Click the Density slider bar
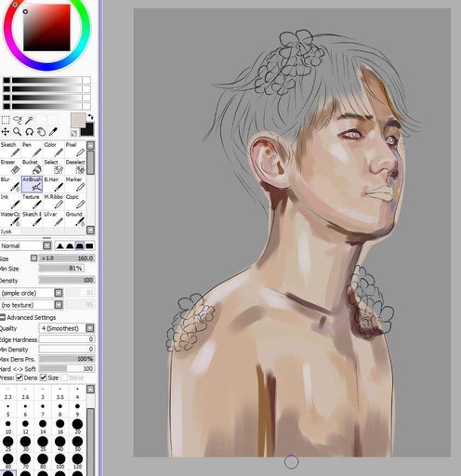 coord(67,280)
